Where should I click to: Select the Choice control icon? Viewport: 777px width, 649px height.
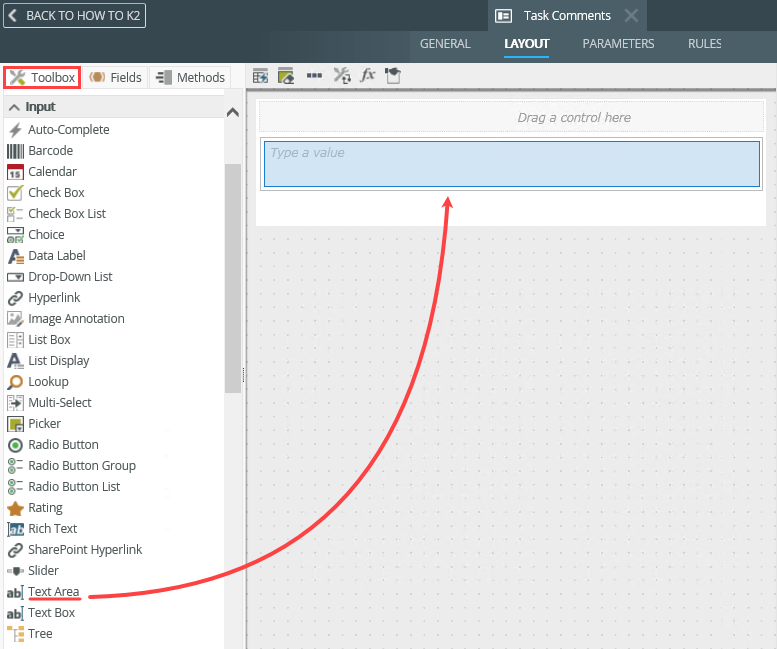click(15, 235)
